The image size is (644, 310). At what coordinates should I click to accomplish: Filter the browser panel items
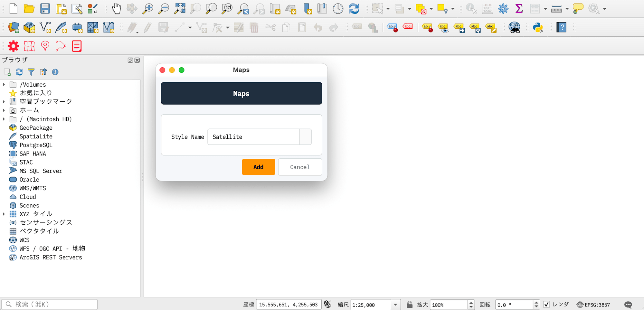point(31,72)
